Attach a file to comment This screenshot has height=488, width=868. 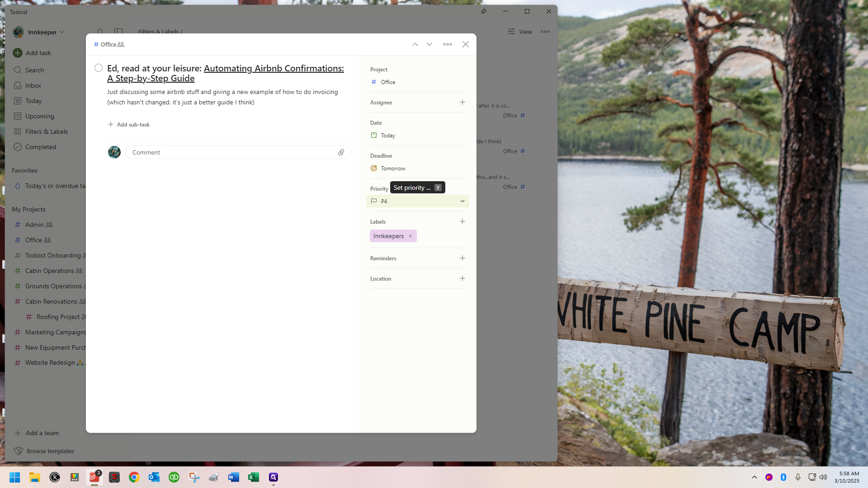341,152
